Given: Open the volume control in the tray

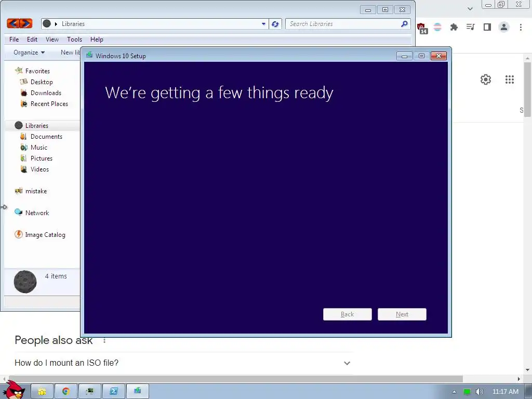Looking at the screenshot, I should [479, 392].
